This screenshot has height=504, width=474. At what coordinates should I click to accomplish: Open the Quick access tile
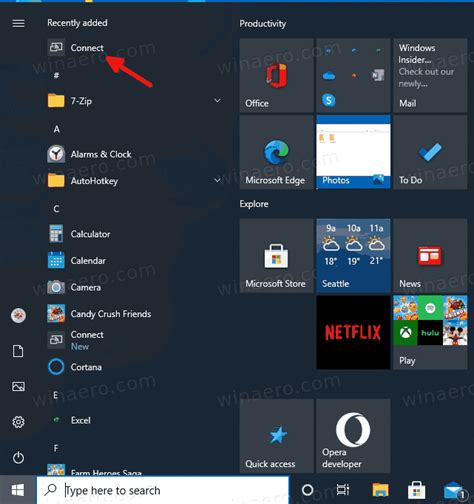[x=276, y=436]
